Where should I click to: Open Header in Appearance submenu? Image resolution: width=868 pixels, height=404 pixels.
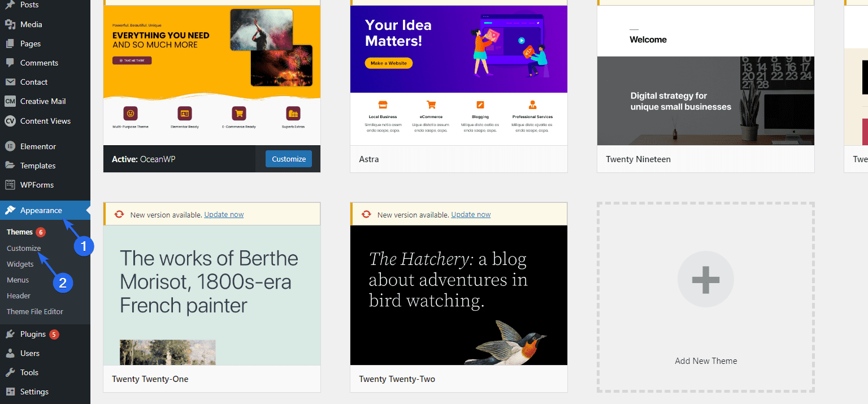coord(19,296)
